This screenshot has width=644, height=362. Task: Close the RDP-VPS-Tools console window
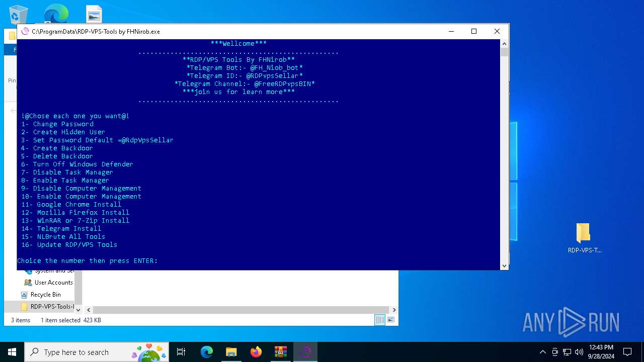(497, 31)
